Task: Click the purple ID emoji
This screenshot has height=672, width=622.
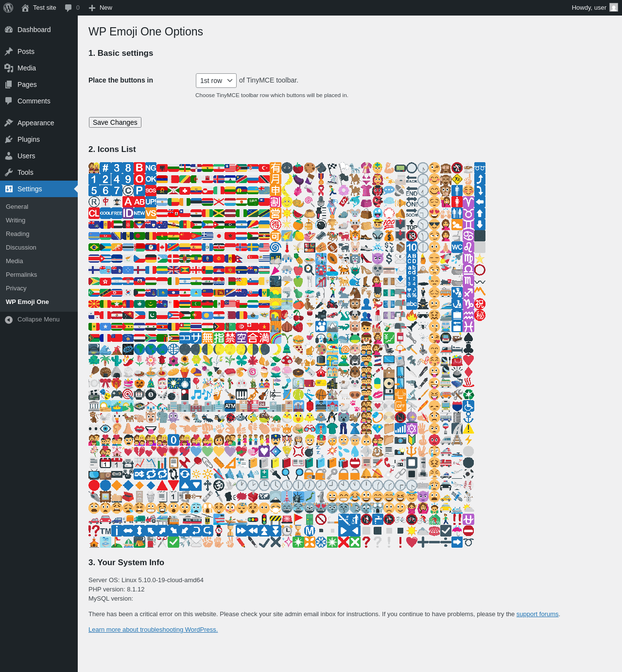Action: [x=128, y=213]
